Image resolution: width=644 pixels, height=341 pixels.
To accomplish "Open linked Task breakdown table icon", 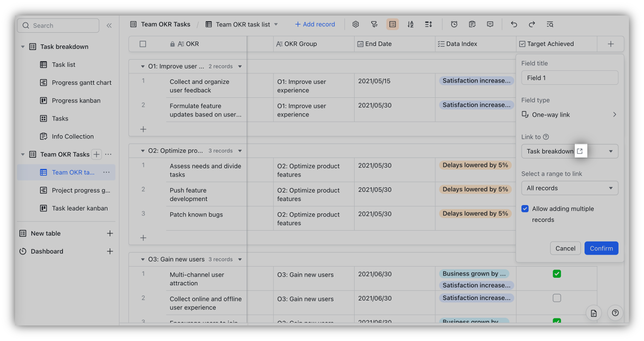I will tap(580, 151).
